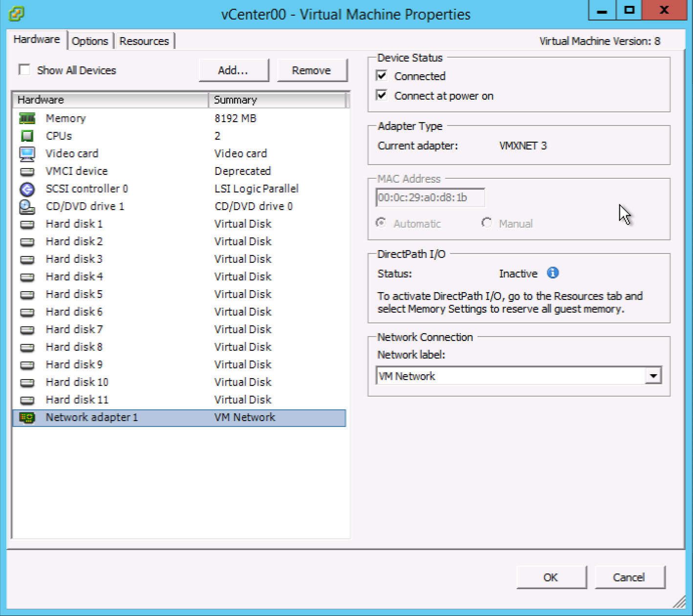Disable Connect at power on
Viewport: 693px width, 616px height.
tap(382, 95)
